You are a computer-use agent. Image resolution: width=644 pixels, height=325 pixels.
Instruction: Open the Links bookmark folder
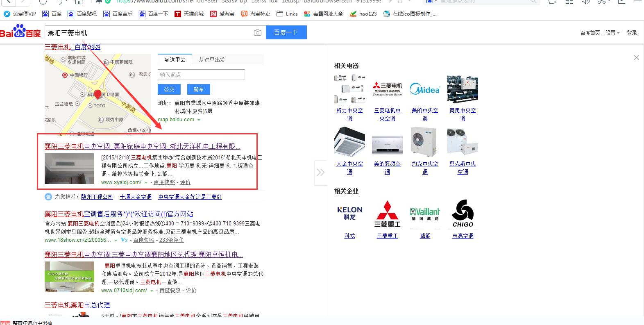pos(287,14)
